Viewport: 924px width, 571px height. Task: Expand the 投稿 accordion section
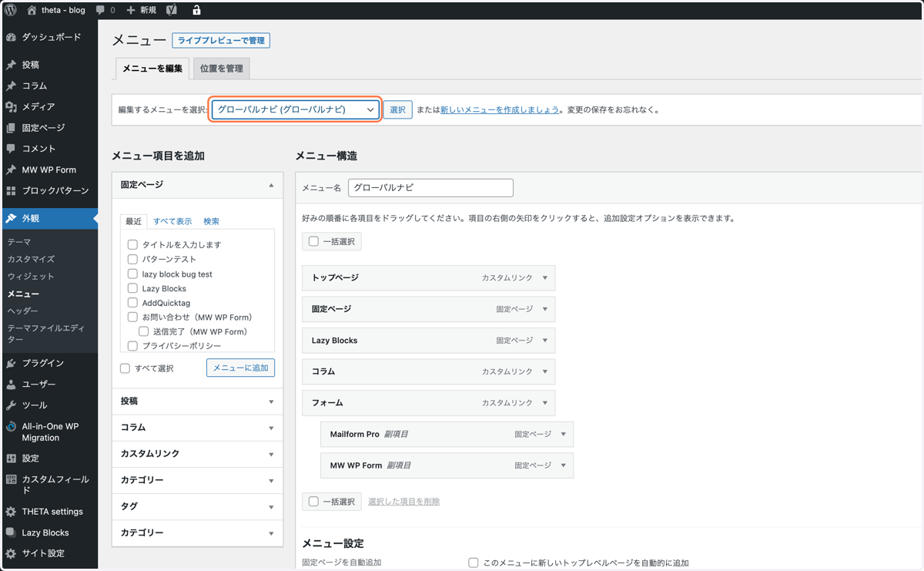[197, 401]
